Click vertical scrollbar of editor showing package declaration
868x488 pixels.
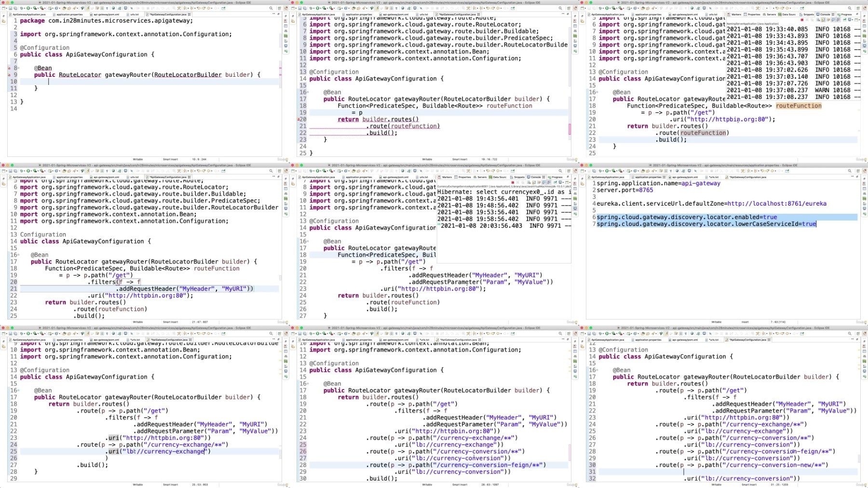click(280, 48)
